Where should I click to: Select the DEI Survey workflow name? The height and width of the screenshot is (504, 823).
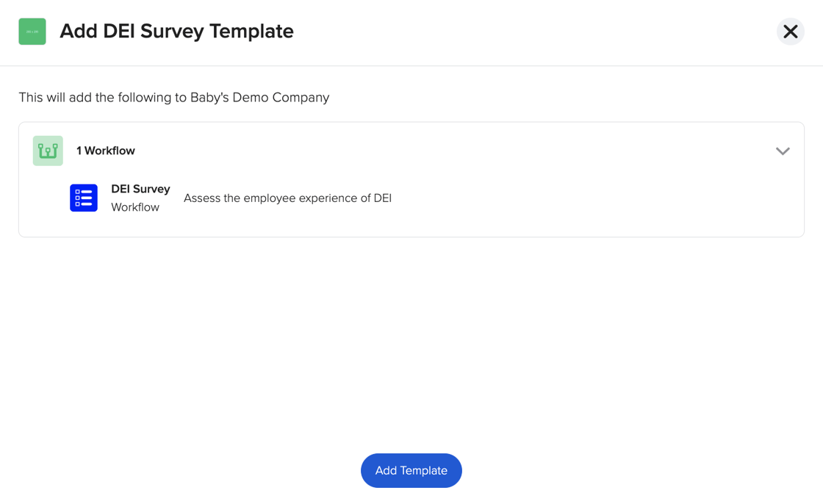[140, 189]
